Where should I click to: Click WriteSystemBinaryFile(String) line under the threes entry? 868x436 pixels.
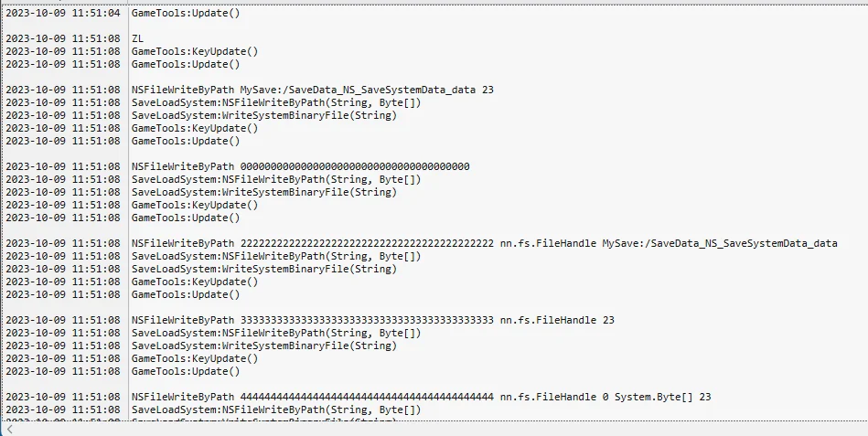tap(264, 346)
